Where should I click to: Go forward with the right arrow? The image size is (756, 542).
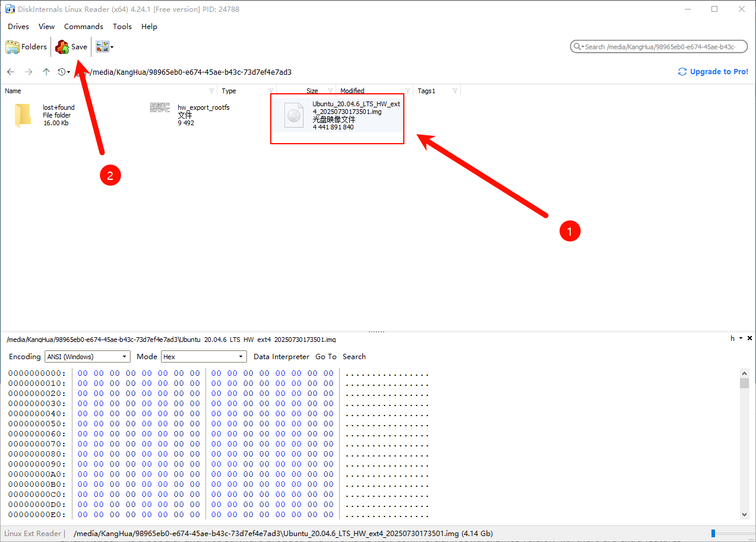click(x=29, y=72)
